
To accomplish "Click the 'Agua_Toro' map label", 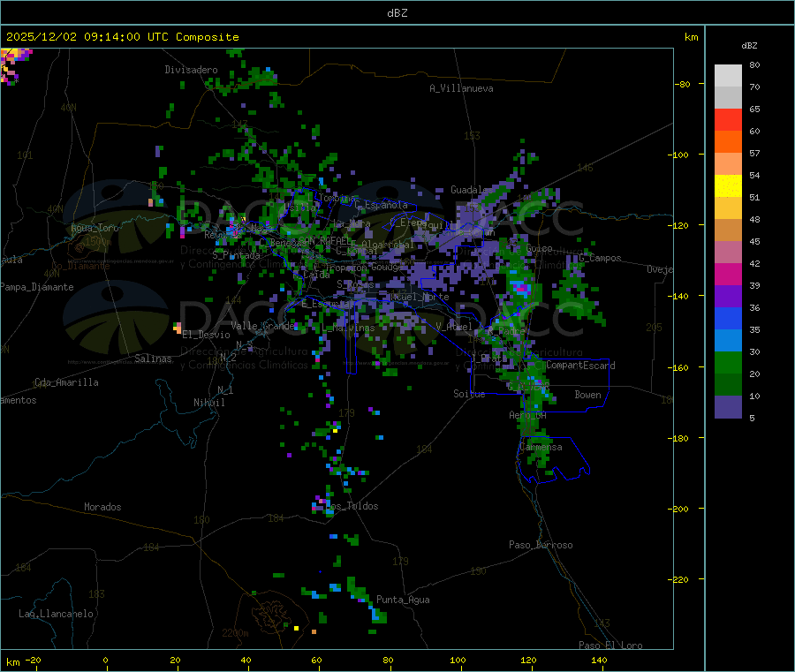I will point(95,228).
